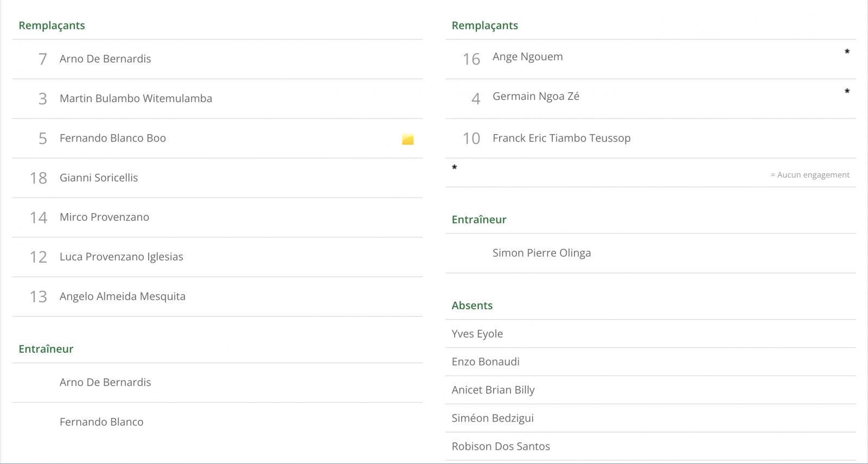
Task: Click Franck Eric Tiambo Teussop
Action: point(561,138)
